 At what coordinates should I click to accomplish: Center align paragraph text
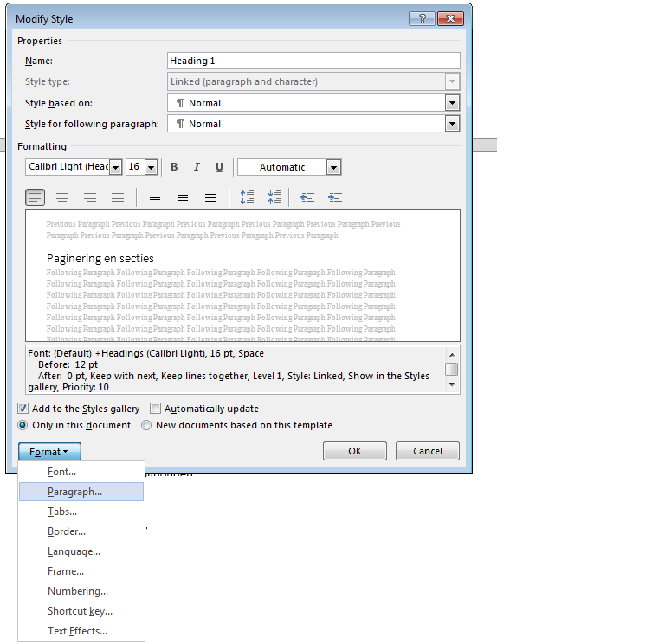coord(62,197)
